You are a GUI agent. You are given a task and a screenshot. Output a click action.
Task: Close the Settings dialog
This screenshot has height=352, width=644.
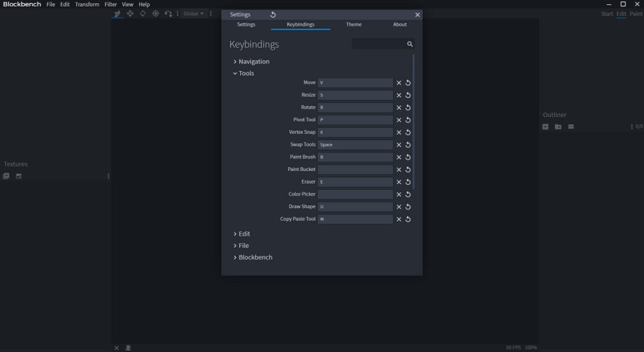(x=418, y=14)
